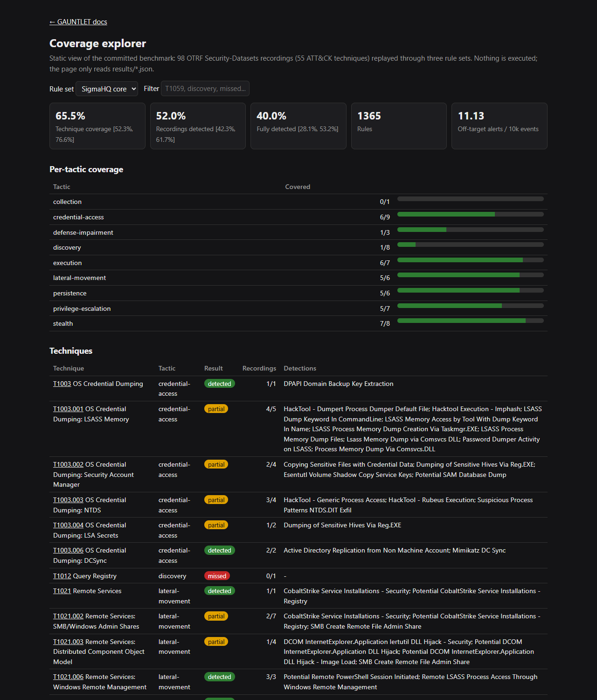The image size is (597, 700).
Task: Select the 40.0% Fully detected card
Action: click(298, 126)
